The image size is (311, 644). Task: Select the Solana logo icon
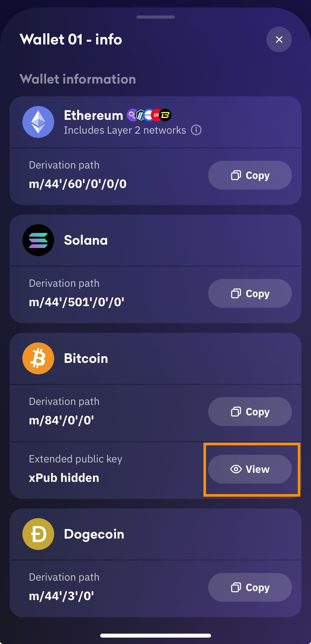(39, 240)
